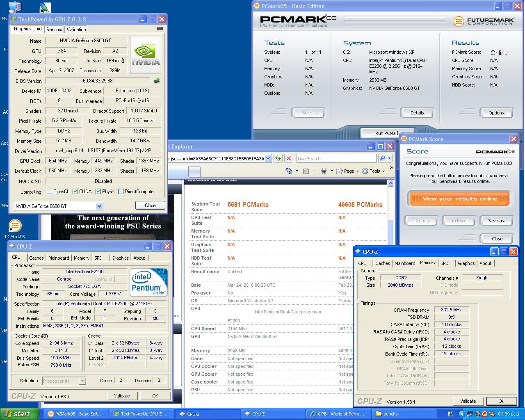Open the Home button dropdown arrow

click(296, 171)
